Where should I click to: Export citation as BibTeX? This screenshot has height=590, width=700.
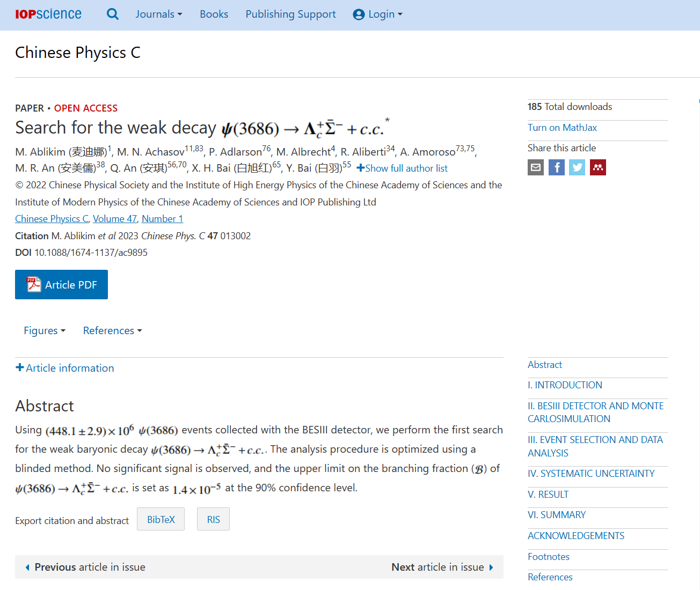click(161, 519)
